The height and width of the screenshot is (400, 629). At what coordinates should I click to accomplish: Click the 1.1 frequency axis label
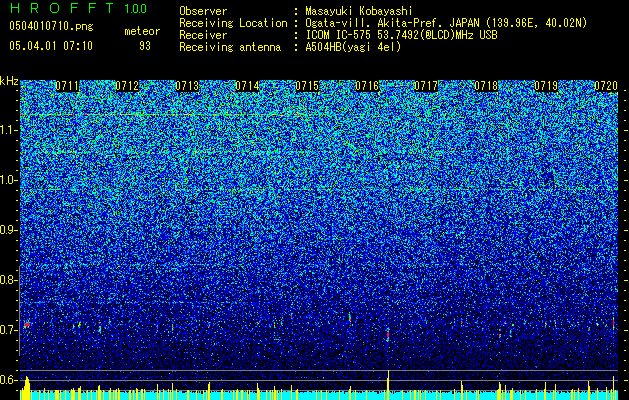9,130
